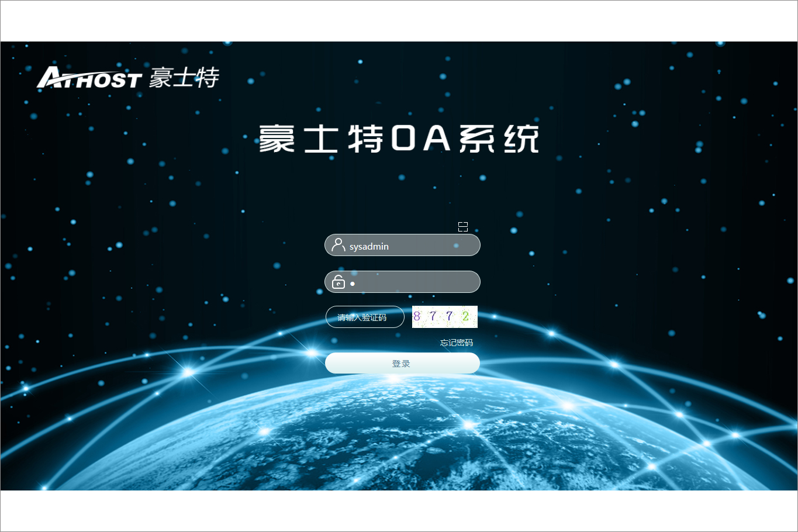This screenshot has height=532, width=798.
Task: Focus the sysadmin username input field
Action: point(402,245)
